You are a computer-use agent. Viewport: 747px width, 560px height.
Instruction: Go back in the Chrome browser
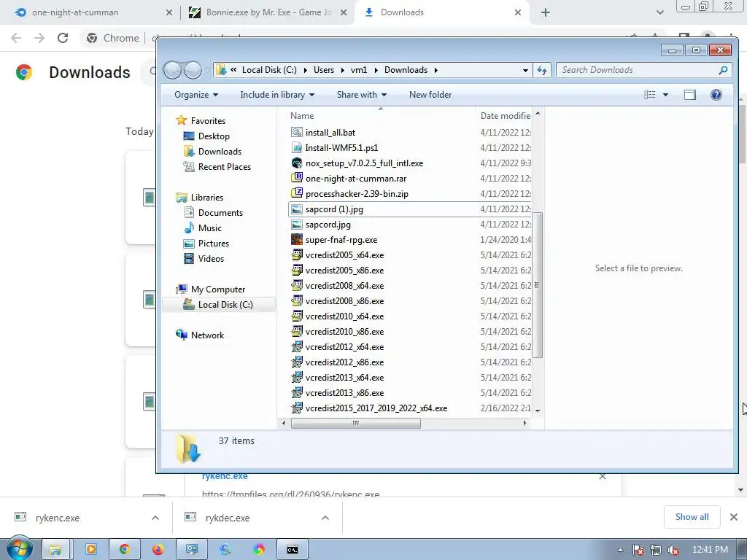[16, 38]
